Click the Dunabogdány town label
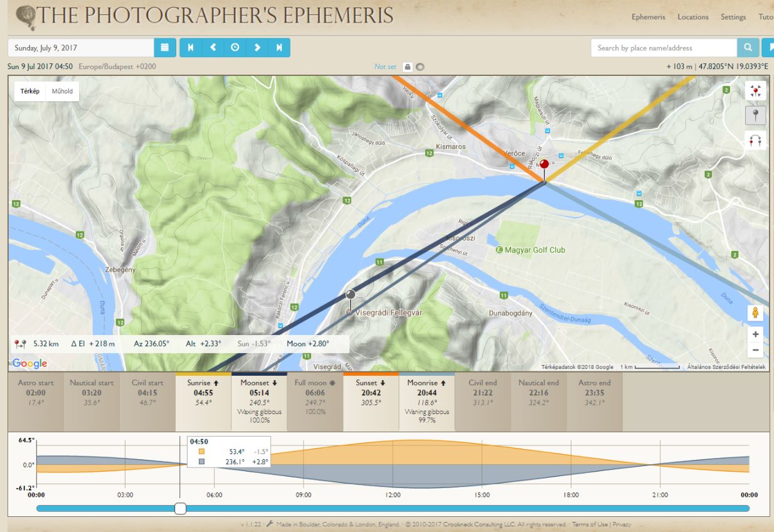Viewport: 774px width, 532px height. tap(509, 312)
